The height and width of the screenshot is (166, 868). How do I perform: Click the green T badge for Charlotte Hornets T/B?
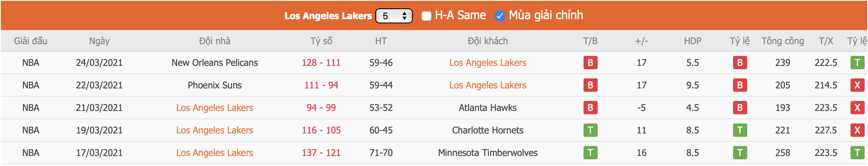[590, 130]
